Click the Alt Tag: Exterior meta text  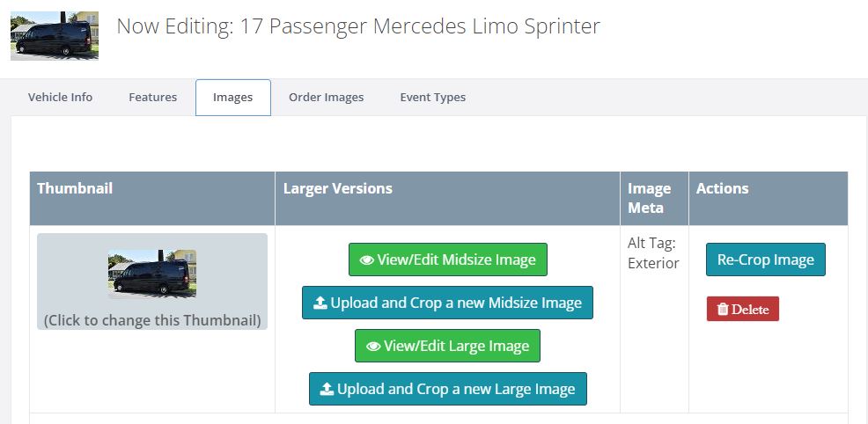coord(653,253)
